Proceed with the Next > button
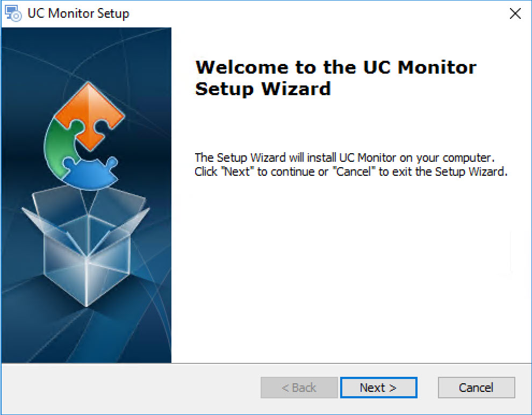This screenshot has height=415, width=532. pyautogui.click(x=379, y=387)
